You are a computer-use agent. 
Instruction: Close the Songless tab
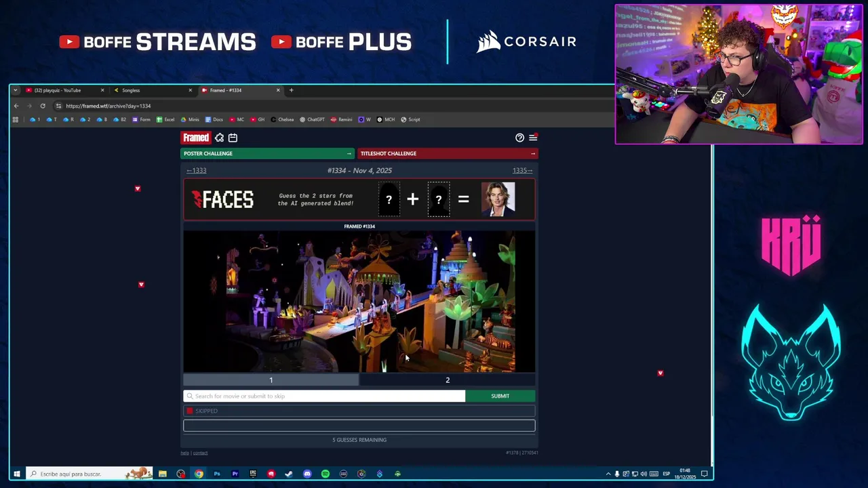[190, 90]
